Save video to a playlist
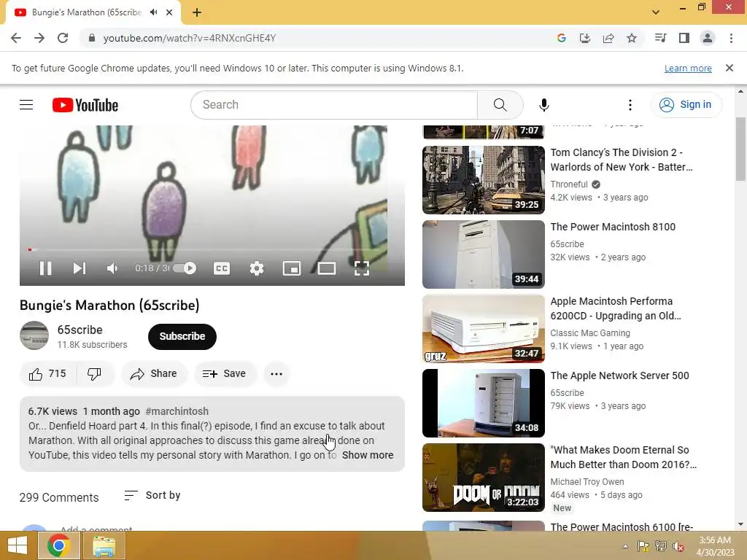 pos(225,374)
